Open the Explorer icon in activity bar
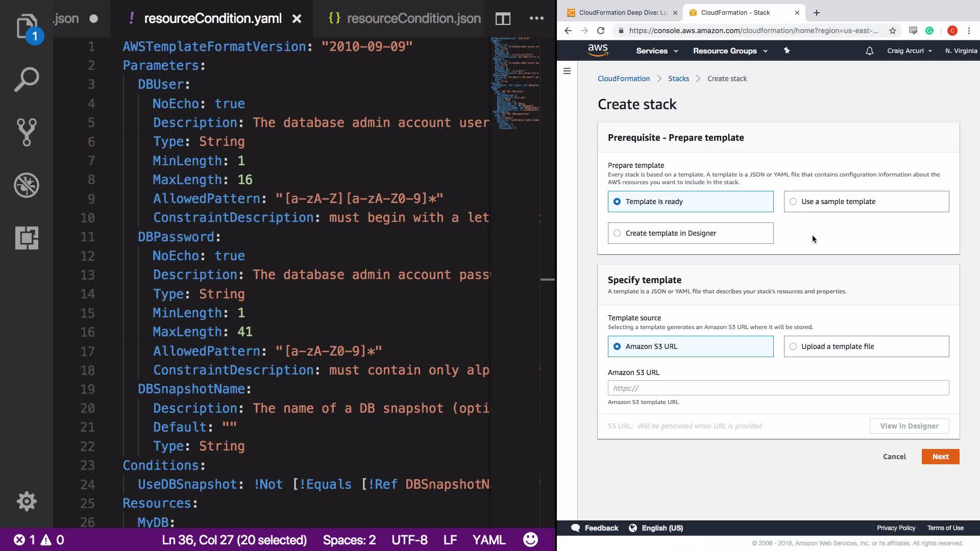 point(27,27)
